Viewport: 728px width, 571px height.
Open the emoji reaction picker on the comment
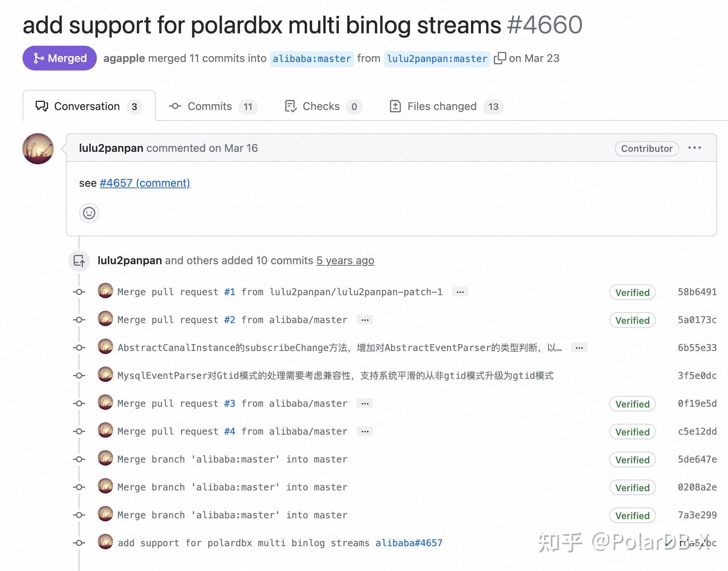89,213
